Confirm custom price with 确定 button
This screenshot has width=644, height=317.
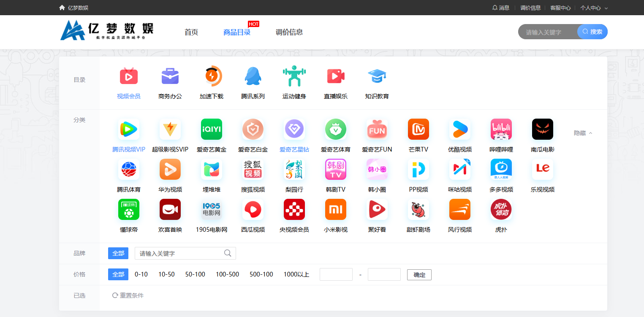[x=419, y=275]
